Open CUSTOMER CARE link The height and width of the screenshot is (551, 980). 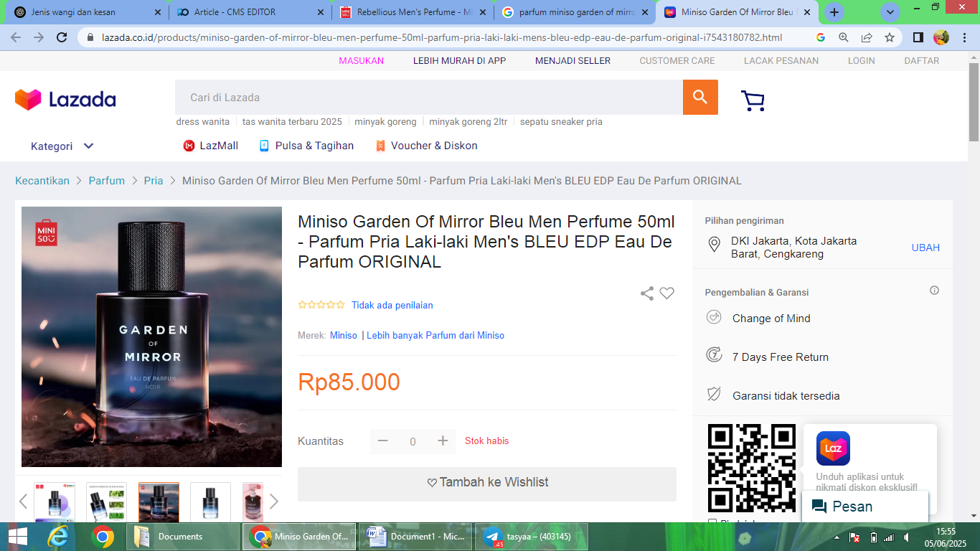tap(677, 61)
